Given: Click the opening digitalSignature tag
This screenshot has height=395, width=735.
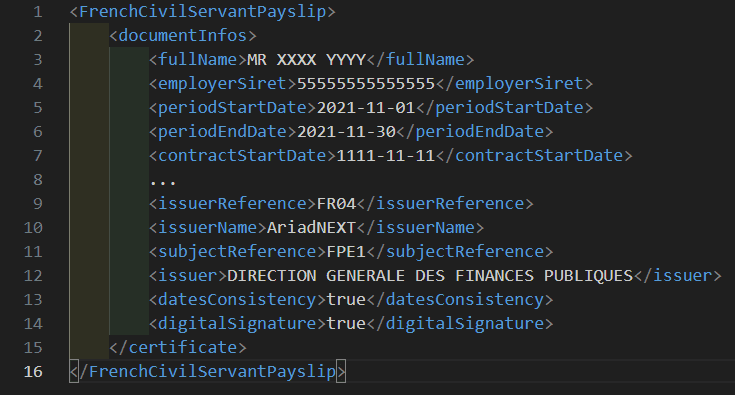Looking at the screenshot, I should click(x=237, y=323).
